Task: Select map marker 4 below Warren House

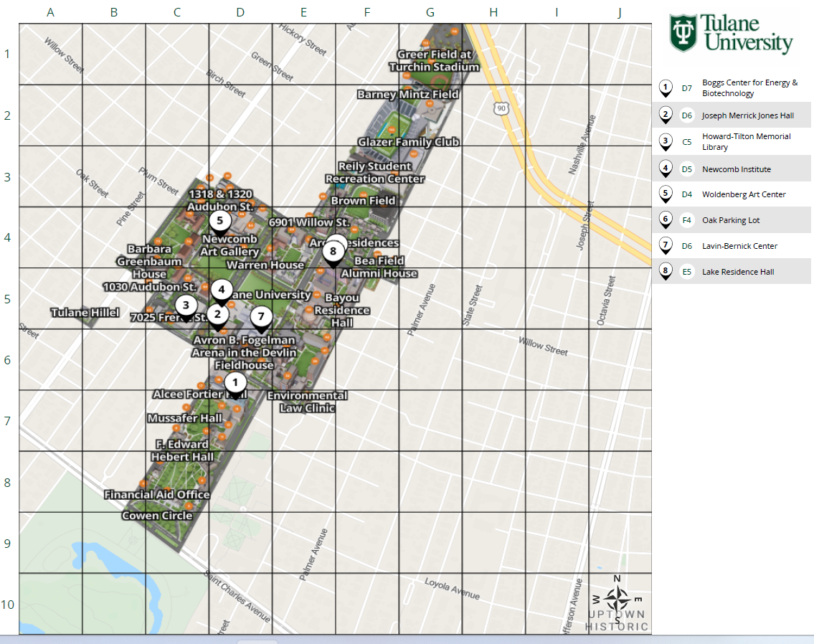Action: (x=222, y=292)
